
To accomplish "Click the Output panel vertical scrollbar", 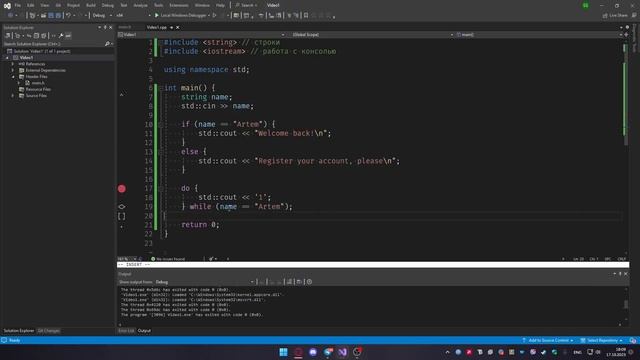I will click(626, 305).
